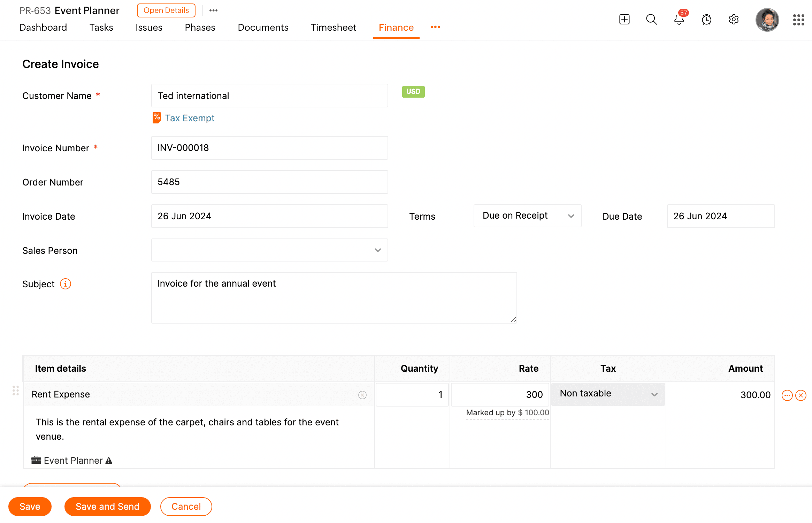Click the timer stopwatch icon
This screenshot has width=812, height=523.
[706, 19]
